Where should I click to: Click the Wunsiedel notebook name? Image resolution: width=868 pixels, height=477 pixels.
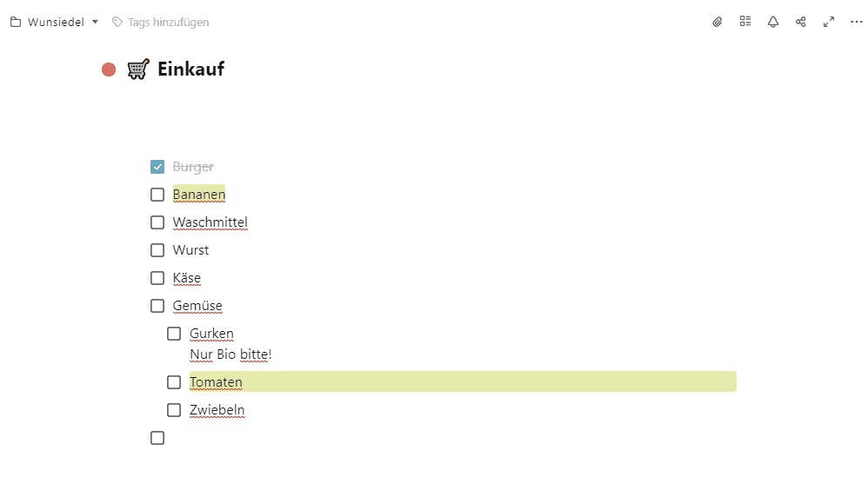pyautogui.click(x=56, y=22)
